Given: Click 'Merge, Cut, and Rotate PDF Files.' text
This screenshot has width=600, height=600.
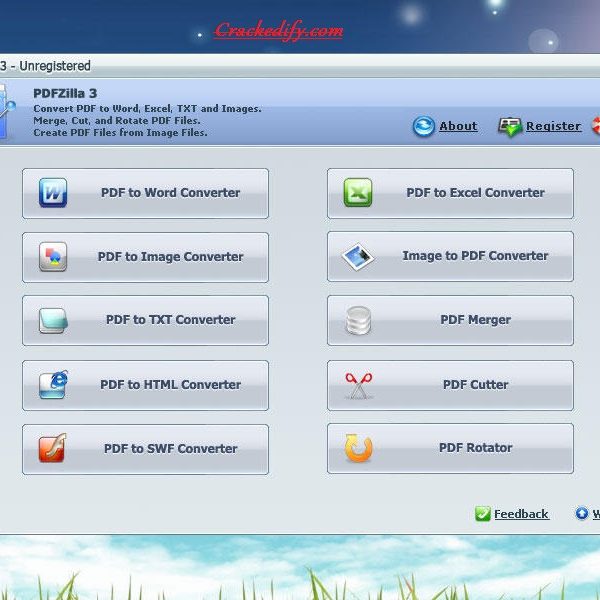Looking at the screenshot, I should (x=117, y=121).
